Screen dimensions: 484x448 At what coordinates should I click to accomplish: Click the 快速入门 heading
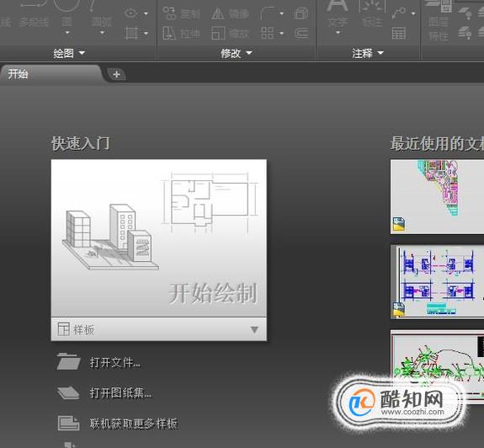(81, 144)
